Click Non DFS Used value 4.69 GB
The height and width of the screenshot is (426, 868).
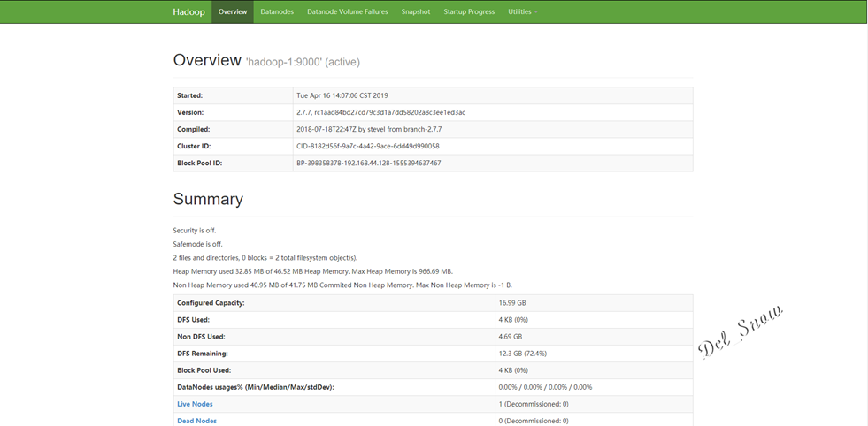tap(510, 337)
